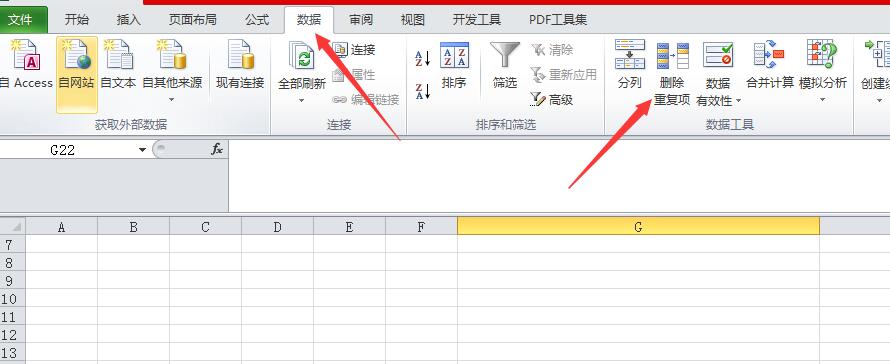Viewport: 890px width, 364px height.
Task: Select column G header
Action: [x=639, y=227]
